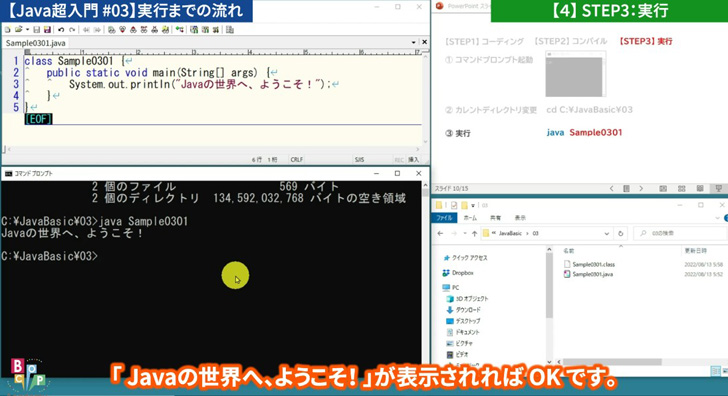Image resolution: width=728 pixels, height=396 pixels.
Task: Click the [EOF] marker in the editor
Action: click(39, 119)
